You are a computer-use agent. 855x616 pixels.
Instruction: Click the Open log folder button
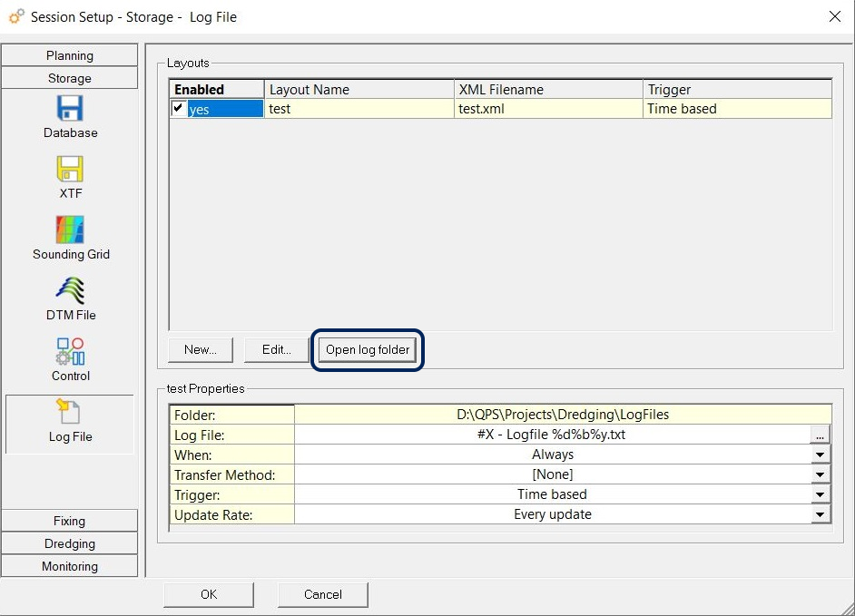click(x=368, y=350)
